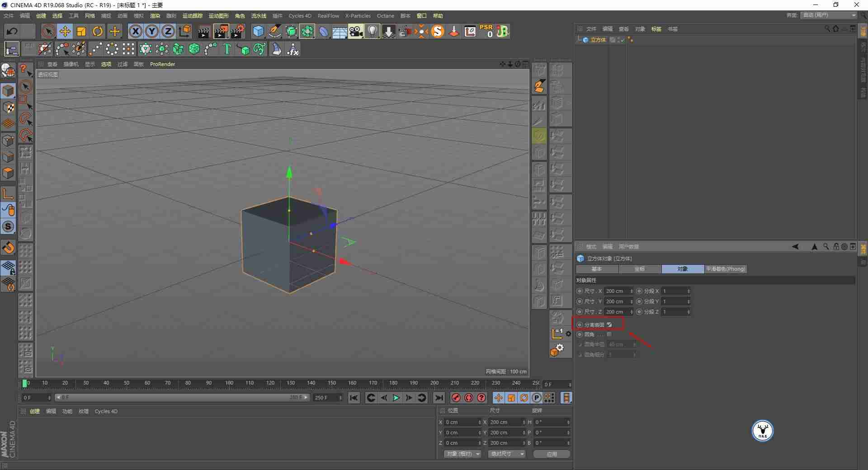The width and height of the screenshot is (868, 470).
Task: Click the PSR 0 reset icon
Action: pos(486,31)
